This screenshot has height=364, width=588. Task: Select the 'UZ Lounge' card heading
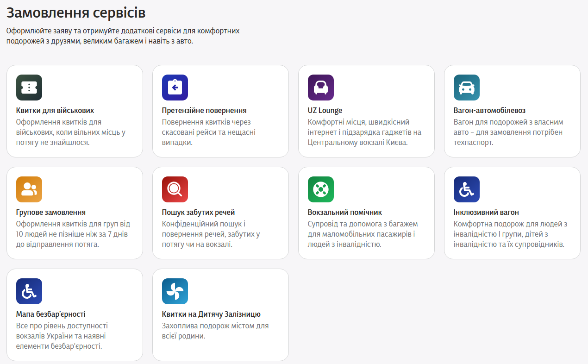325,111
